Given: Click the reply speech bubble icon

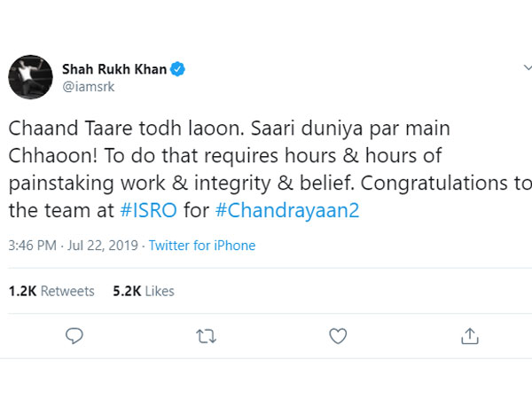Looking at the screenshot, I should click(74, 336).
